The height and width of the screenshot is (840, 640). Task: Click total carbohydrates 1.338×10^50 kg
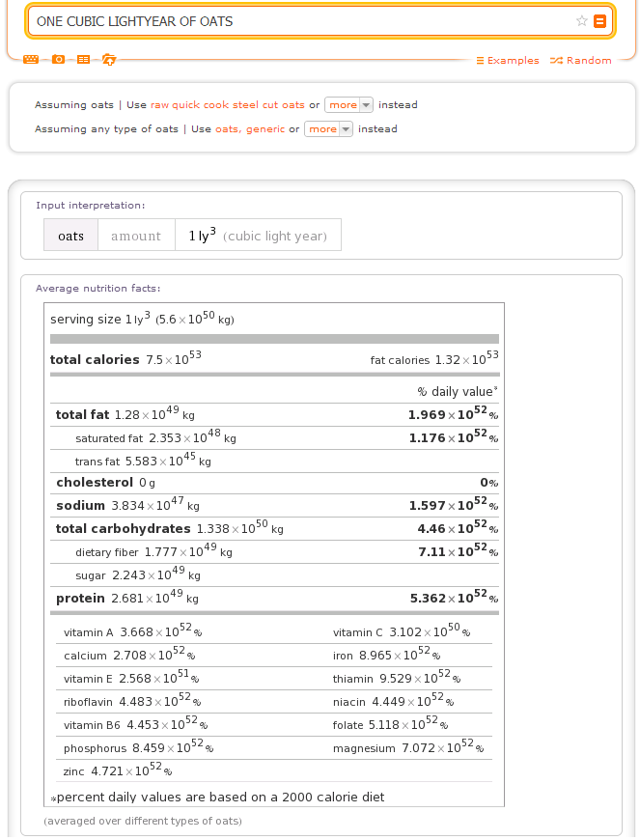click(169, 528)
